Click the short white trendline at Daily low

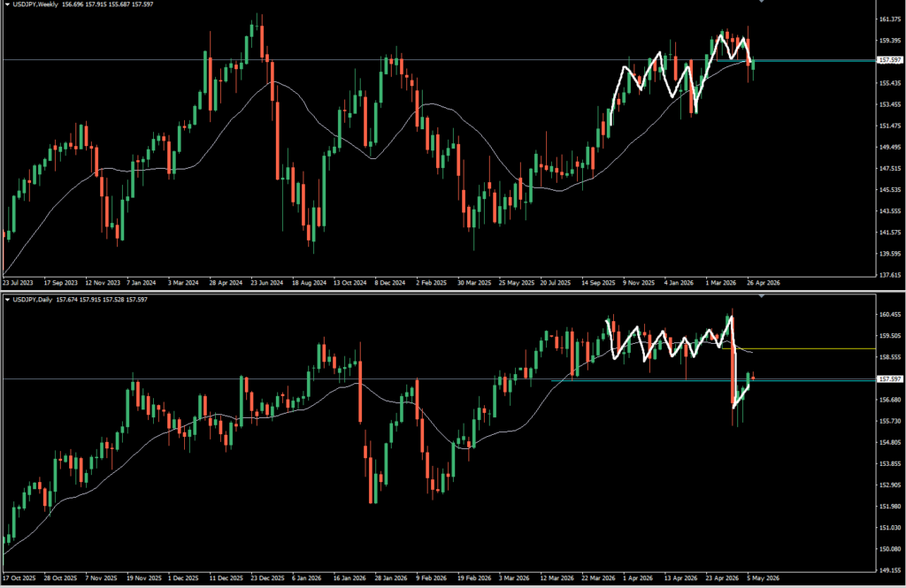(741, 397)
